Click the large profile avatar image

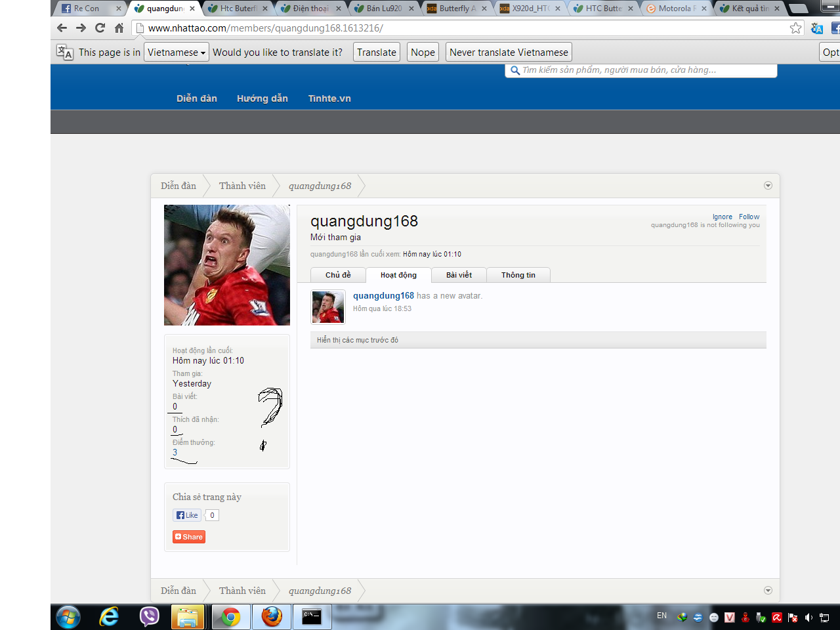(227, 265)
